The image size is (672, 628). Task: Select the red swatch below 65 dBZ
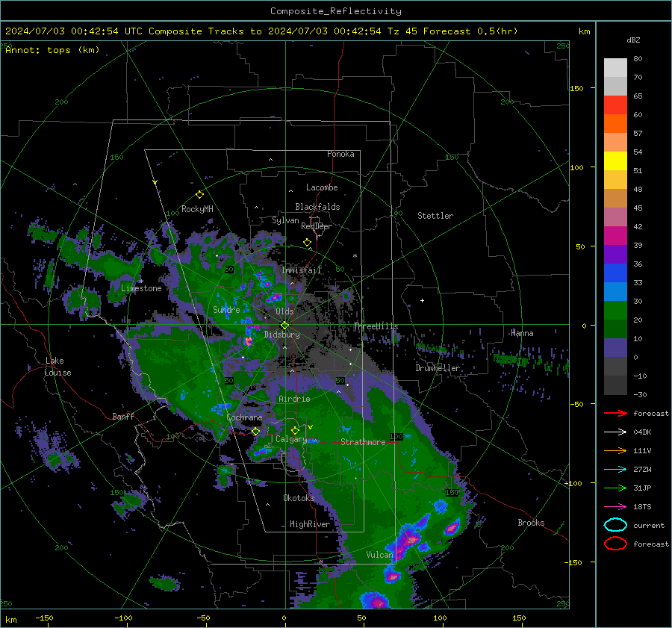point(615,105)
